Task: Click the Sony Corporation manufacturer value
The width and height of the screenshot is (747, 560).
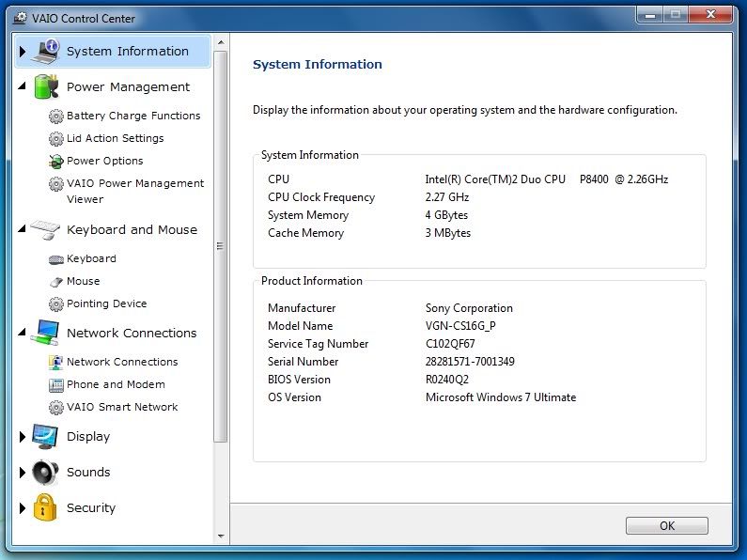Action: (x=469, y=308)
